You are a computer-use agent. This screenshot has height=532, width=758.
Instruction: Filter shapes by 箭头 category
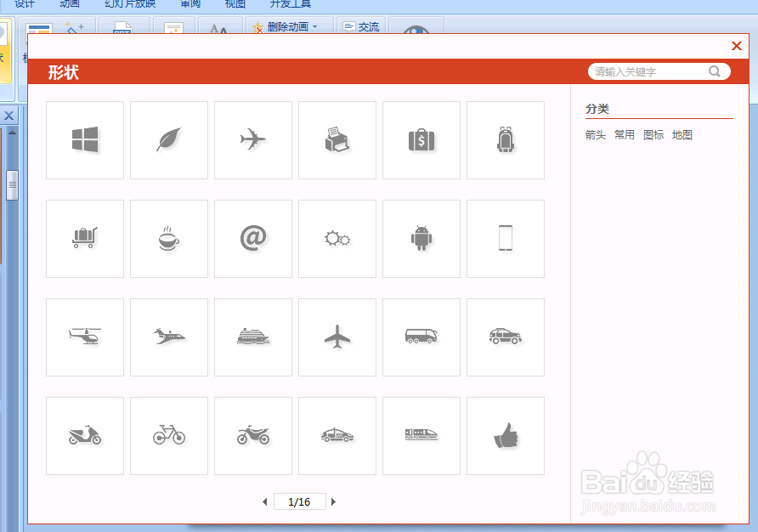595,135
